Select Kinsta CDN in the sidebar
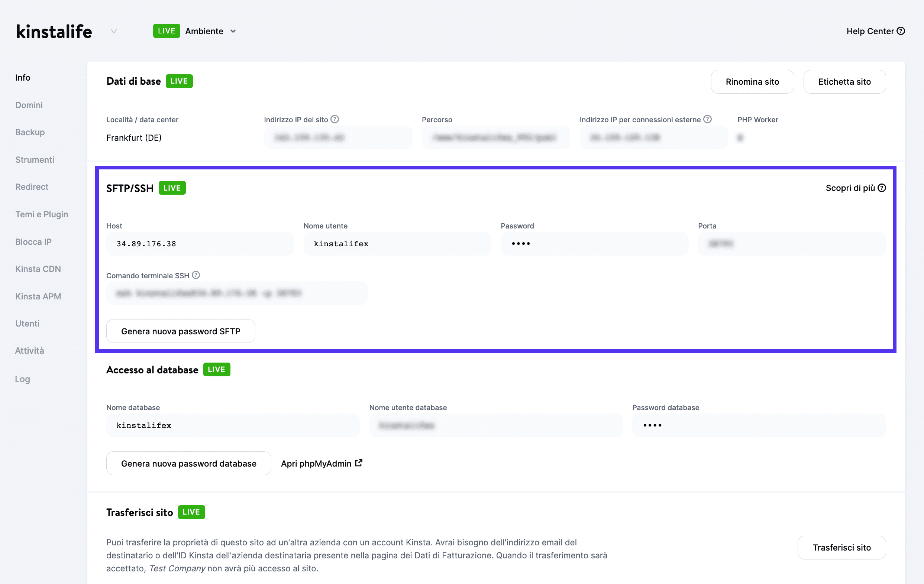The width and height of the screenshot is (924, 584). 38,269
